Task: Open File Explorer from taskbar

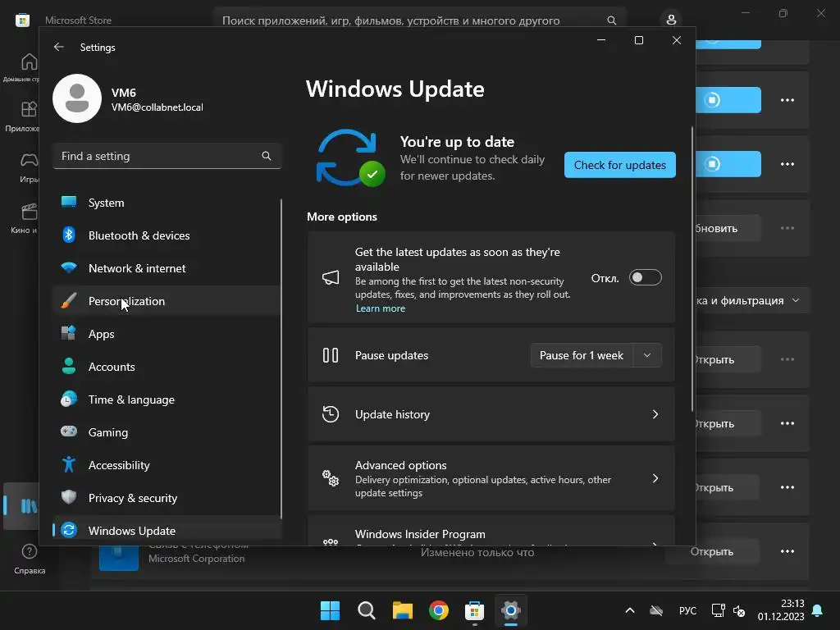Action: click(x=402, y=610)
